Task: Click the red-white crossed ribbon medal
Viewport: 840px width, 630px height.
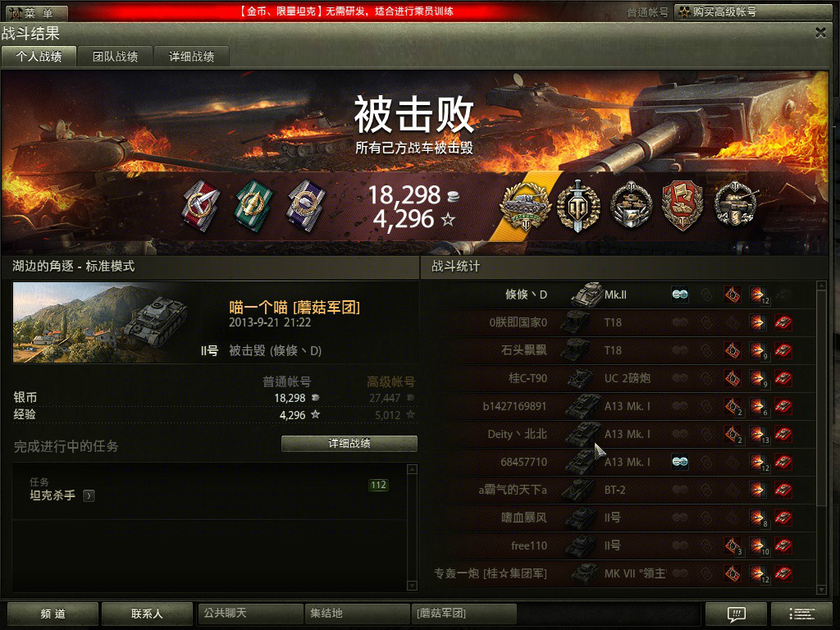Action: [200, 205]
